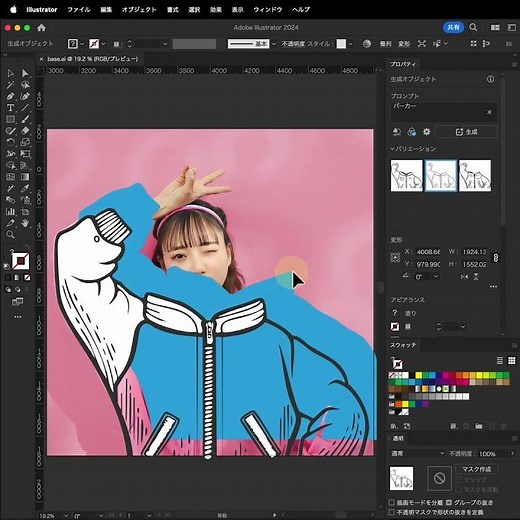Switch swatches to thumbnail grid view

[511, 360]
